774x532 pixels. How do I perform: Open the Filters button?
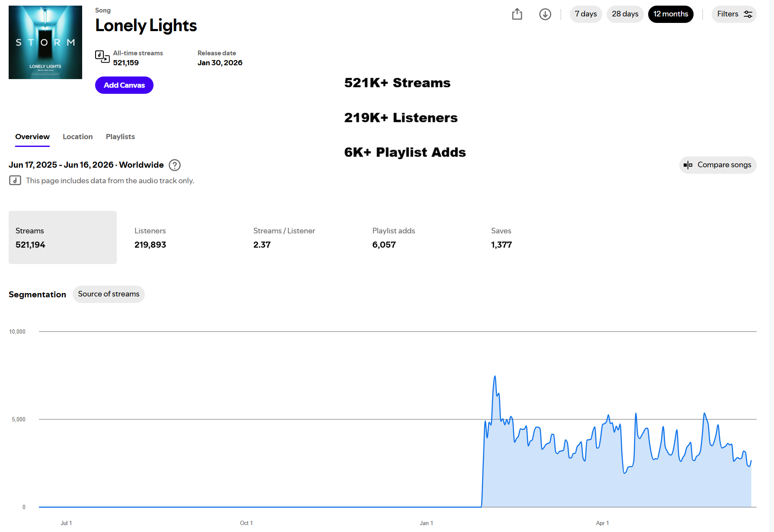click(734, 14)
